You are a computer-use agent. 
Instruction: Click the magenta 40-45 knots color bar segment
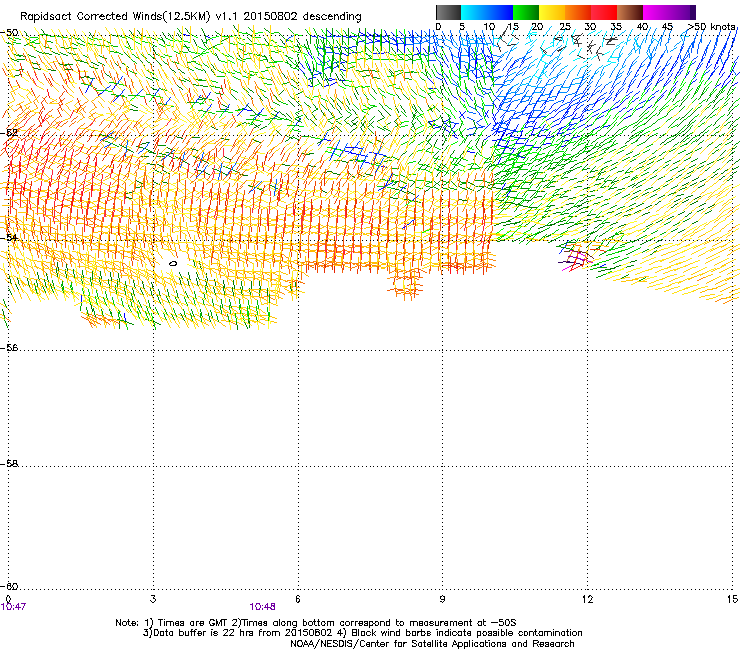(x=656, y=12)
